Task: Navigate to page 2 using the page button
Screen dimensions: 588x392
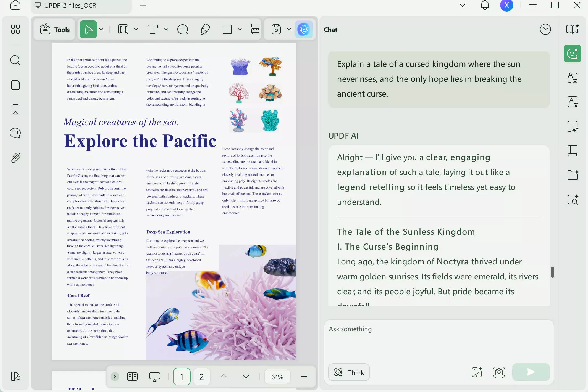Action: 201,376
